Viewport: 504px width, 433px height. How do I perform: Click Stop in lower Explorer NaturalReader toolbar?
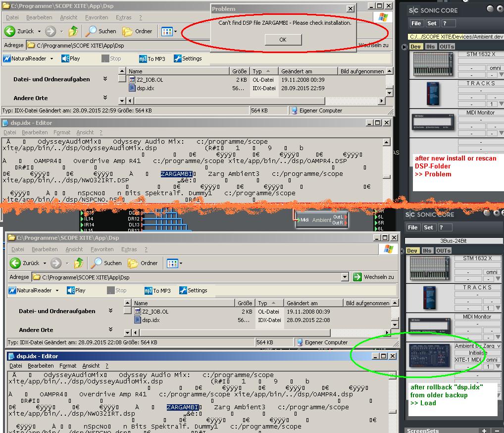117,290
